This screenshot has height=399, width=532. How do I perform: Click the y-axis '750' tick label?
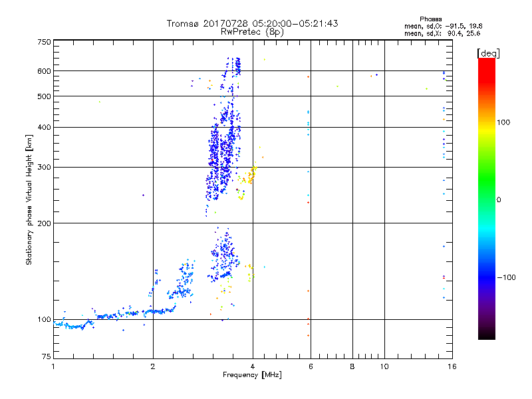pos(44,42)
